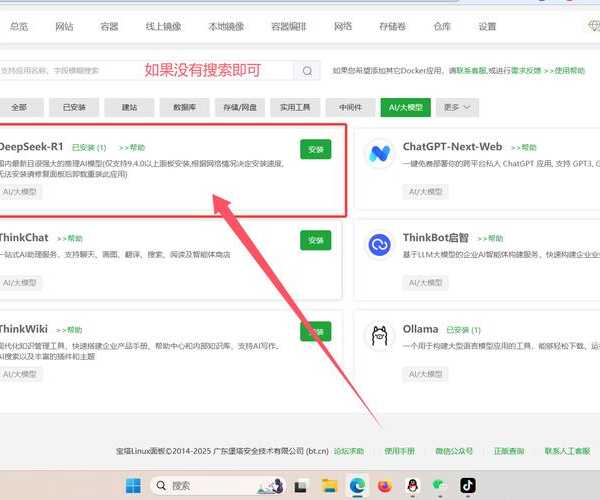Open the TikTok app in taskbar
The image size is (600, 500).
tap(467, 485)
